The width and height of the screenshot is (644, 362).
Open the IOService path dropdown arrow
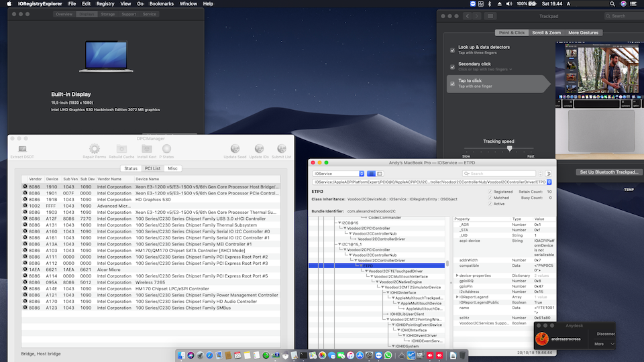pyautogui.click(x=548, y=182)
